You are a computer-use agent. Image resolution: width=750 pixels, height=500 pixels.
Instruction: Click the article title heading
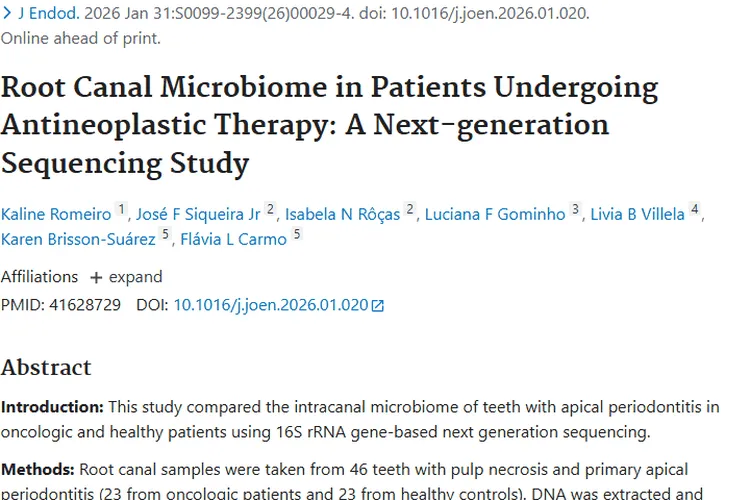point(329,125)
